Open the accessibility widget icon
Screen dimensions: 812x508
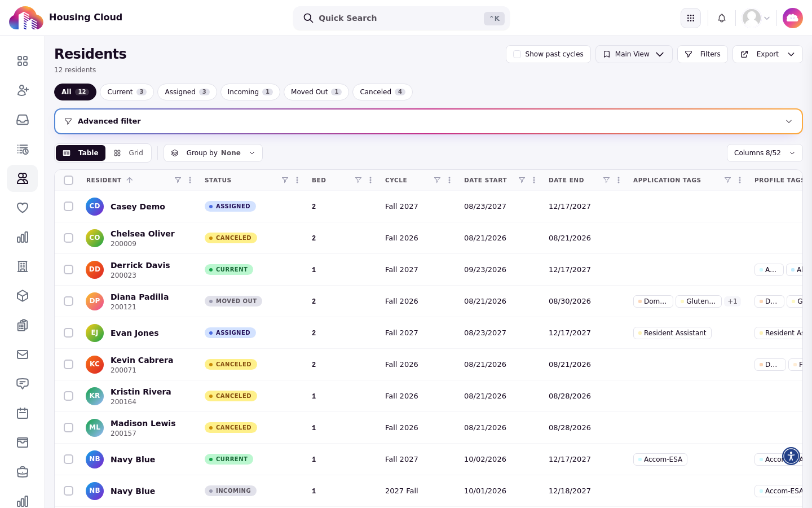[x=791, y=456]
